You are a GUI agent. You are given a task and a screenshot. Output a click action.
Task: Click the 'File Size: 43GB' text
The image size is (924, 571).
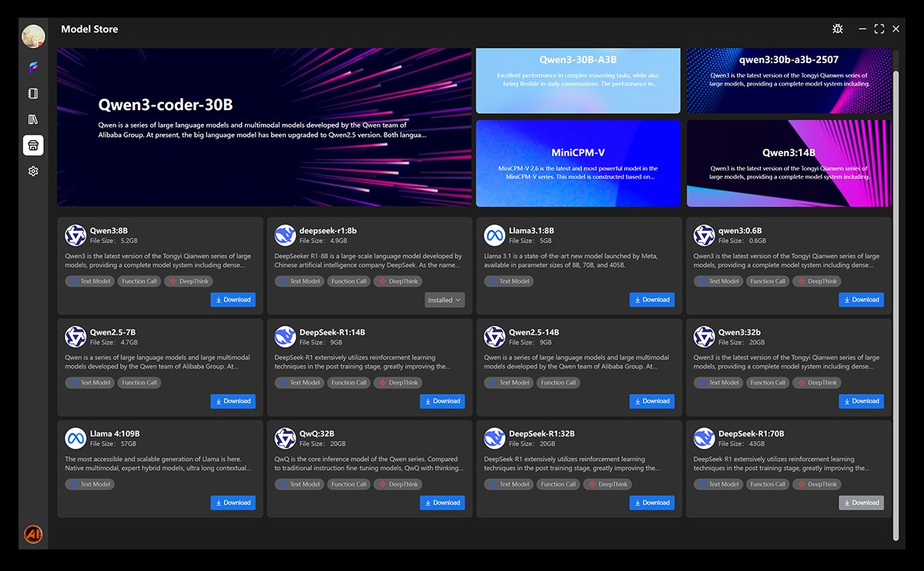coord(741,444)
